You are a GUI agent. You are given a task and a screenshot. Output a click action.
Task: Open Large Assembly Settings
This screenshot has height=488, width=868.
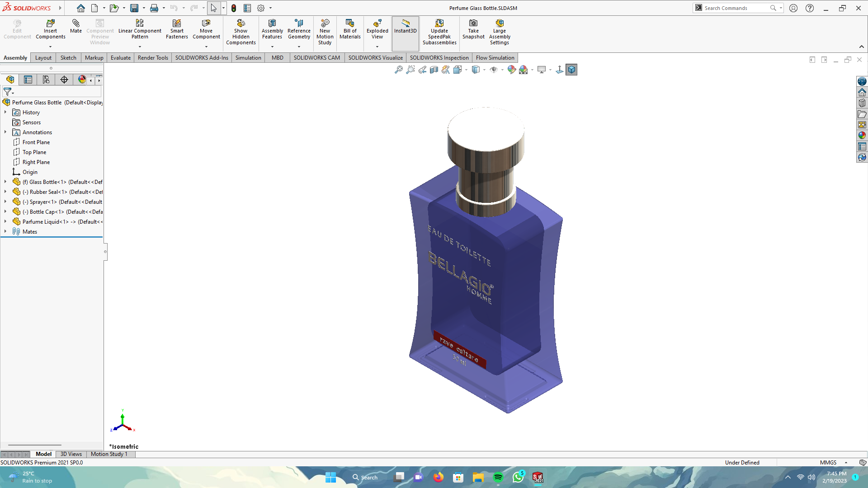click(500, 32)
